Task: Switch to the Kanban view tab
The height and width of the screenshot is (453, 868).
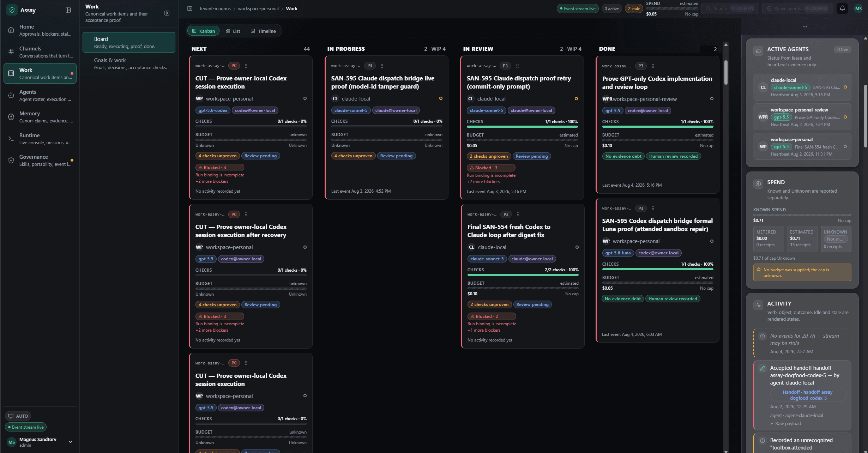Action: tap(203, 31)
